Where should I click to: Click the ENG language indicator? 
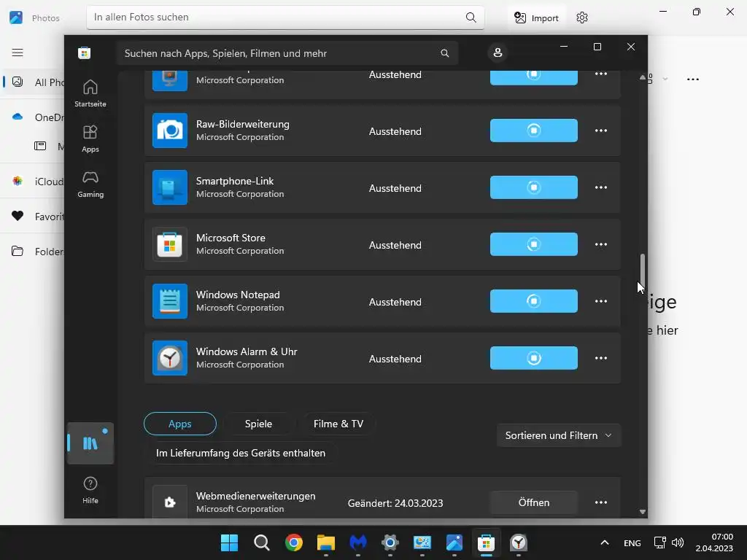[x=632, y=542]
